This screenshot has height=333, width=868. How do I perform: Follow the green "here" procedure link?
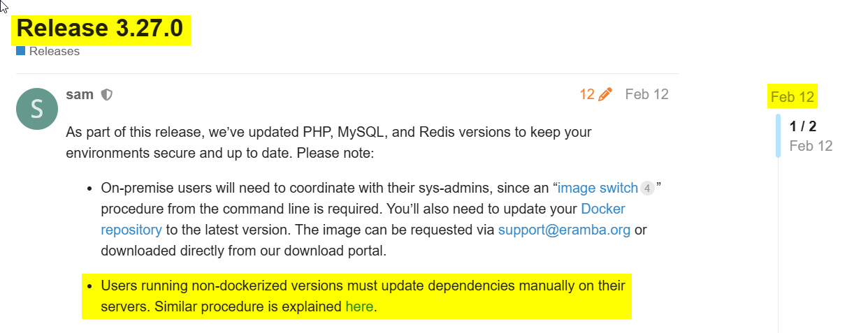359,306
